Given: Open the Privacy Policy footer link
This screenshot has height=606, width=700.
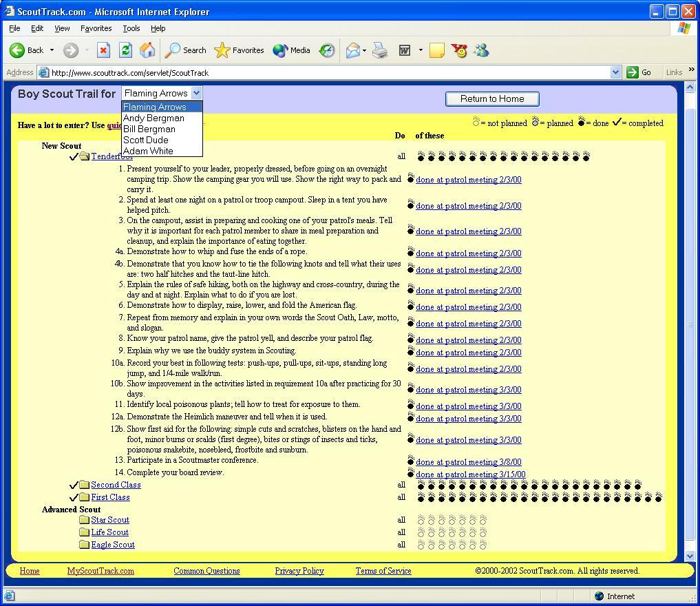Looking at the screenshot, I should tap(299, 571).
